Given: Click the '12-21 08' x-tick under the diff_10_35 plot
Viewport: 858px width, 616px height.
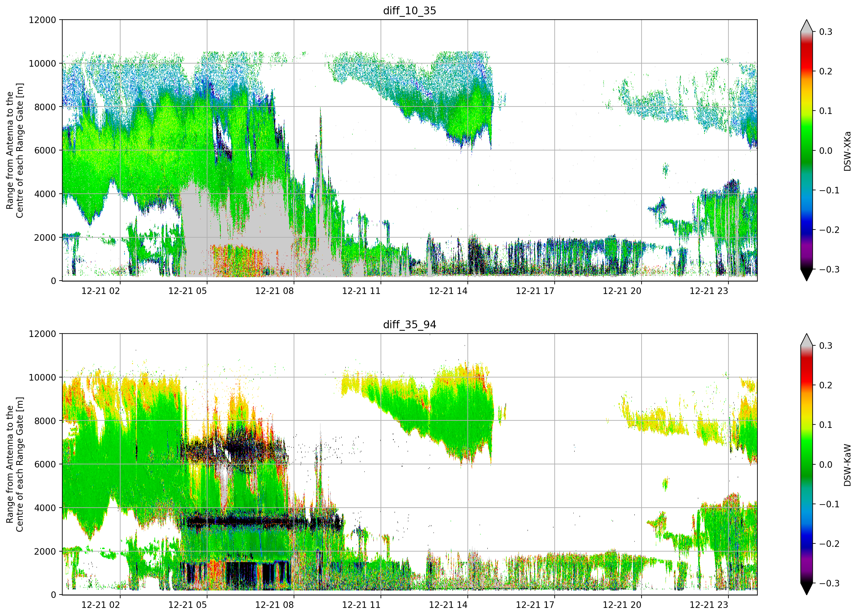Looking at the screenshot, I should click(x=275, y=291).
